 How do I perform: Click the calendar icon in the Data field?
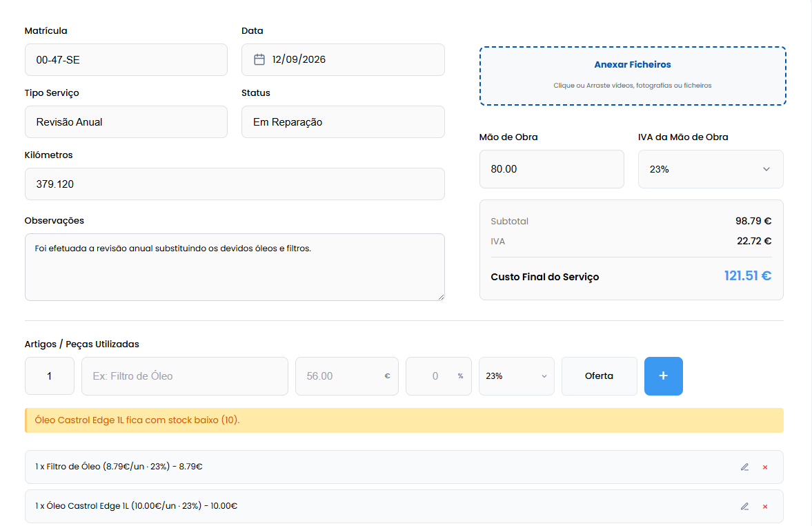(259, 59)
